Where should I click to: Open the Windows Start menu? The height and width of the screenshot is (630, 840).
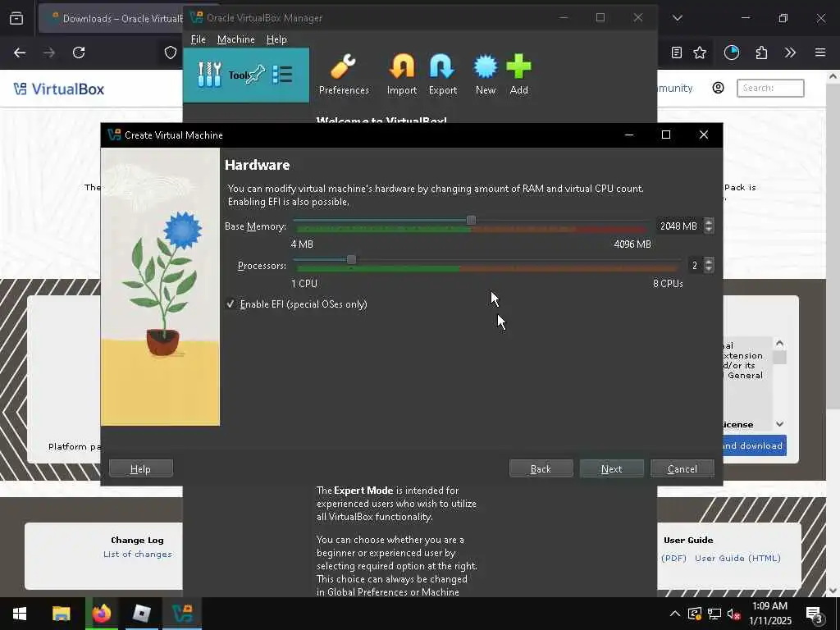(20, 614)
